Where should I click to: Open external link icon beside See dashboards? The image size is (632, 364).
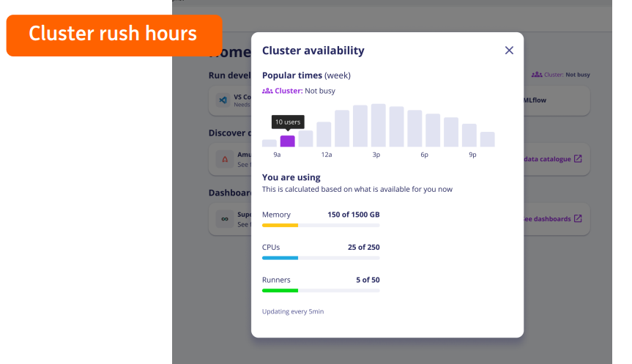tap(578, 218)
